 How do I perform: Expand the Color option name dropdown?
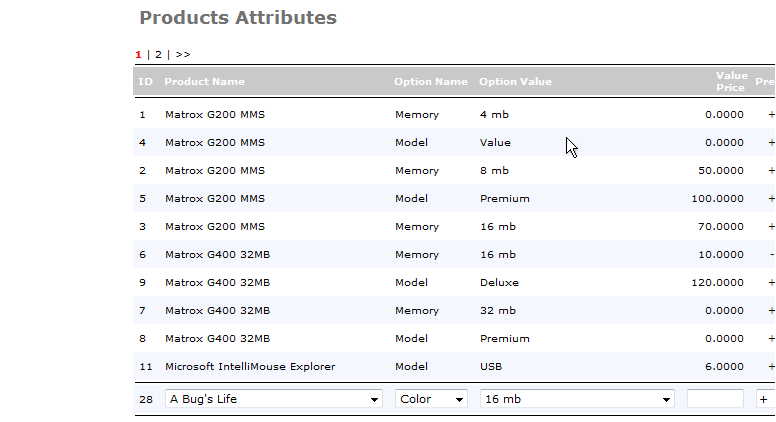click(431, 399)
